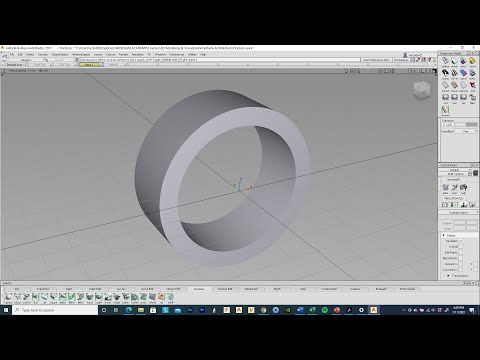Open Spotify from the taskbar
This screenshot has height=360, width=480.
coord(325,310)
